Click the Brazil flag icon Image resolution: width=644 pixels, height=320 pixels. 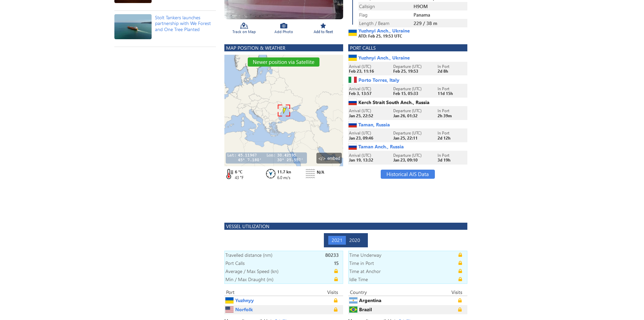[353, 310]
